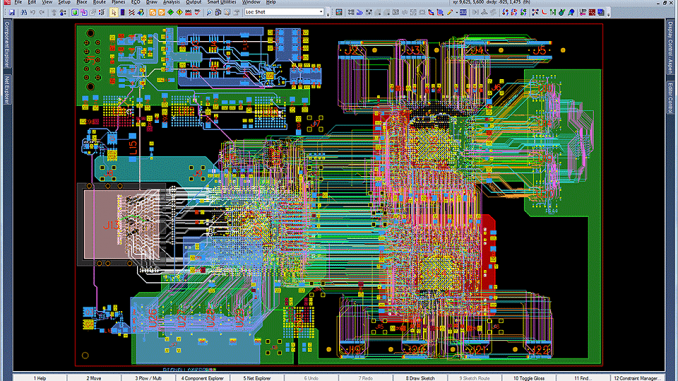Viewport: 678px width, 381px height.
Task: Click the green diamond toolbar icon
Action: [170, 12]
